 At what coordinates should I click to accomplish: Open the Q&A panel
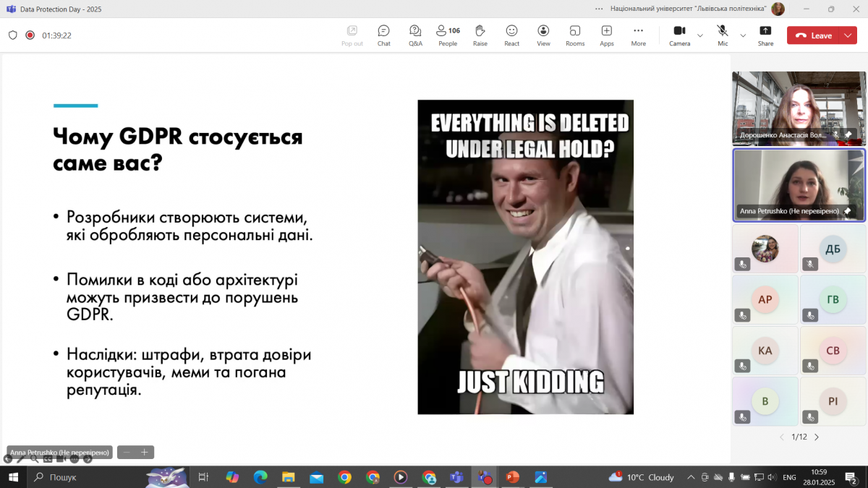(415, 35)
